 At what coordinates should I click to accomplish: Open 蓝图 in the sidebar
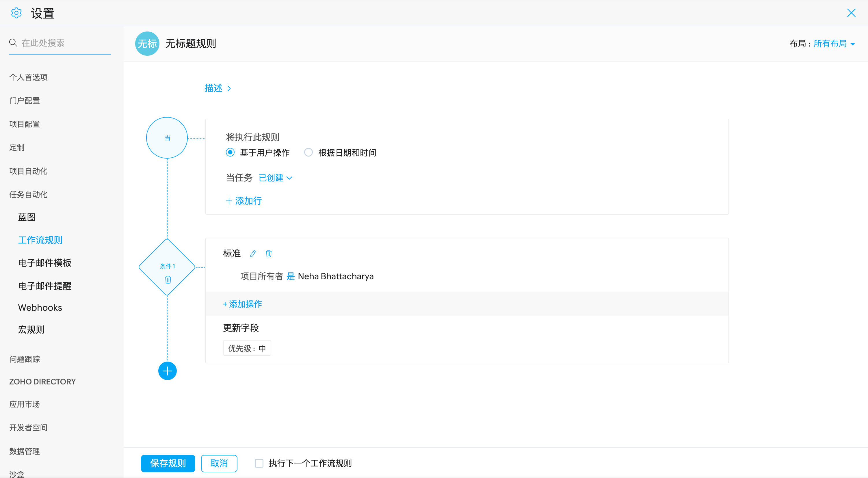click(x=27, y=217)
